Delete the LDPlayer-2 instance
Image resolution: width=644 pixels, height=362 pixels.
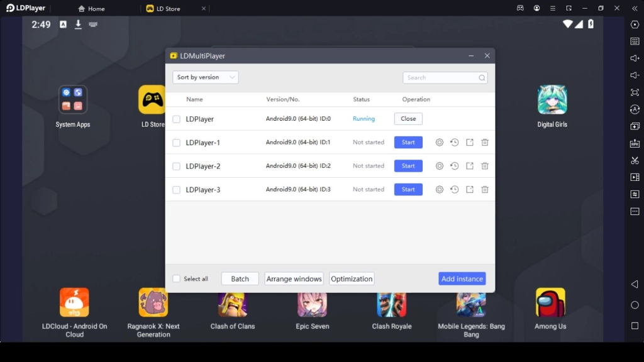(x=485, y=166)
